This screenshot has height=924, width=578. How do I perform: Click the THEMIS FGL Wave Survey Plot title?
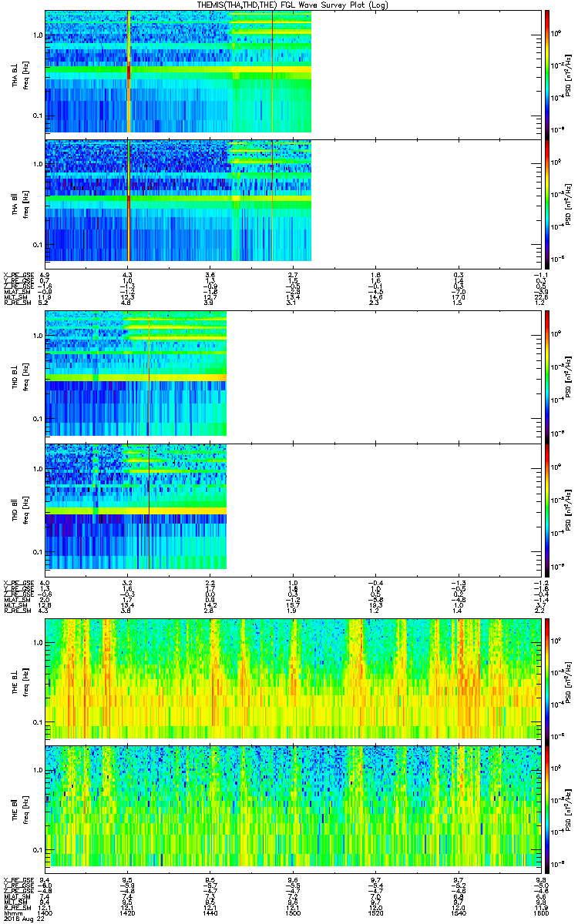click(x=292, y=5)
